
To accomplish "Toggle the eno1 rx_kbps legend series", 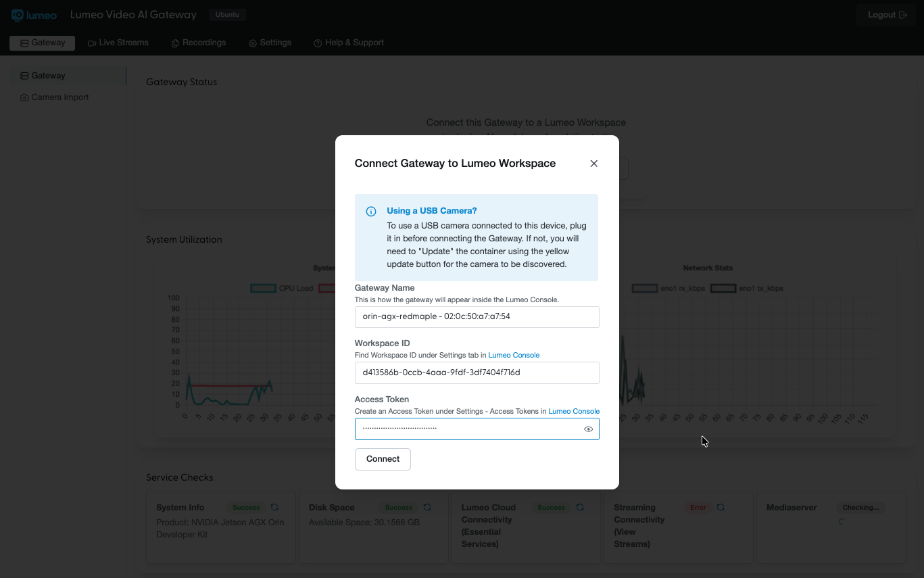I will point(668,289).
